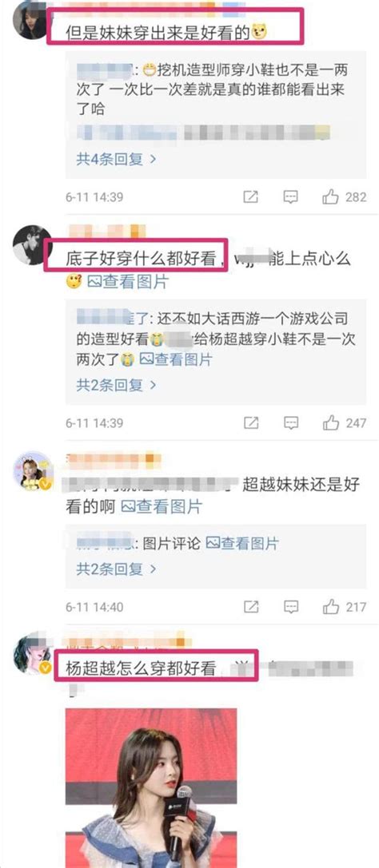379x868 pixels.
Task: Open avatar of 底子好穿什么都好看 commenter
Action: pos(32,244)
